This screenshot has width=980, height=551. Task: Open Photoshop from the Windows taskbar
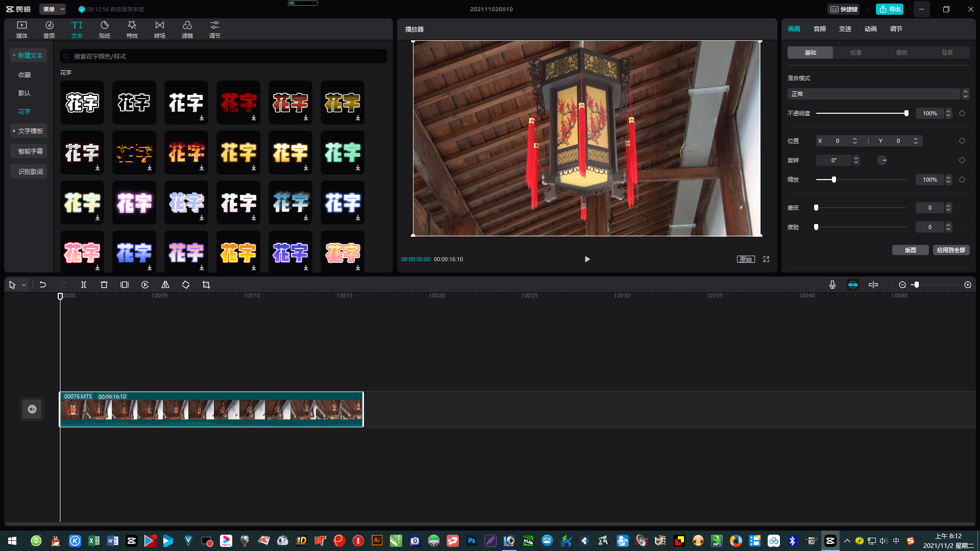(472, 541)
